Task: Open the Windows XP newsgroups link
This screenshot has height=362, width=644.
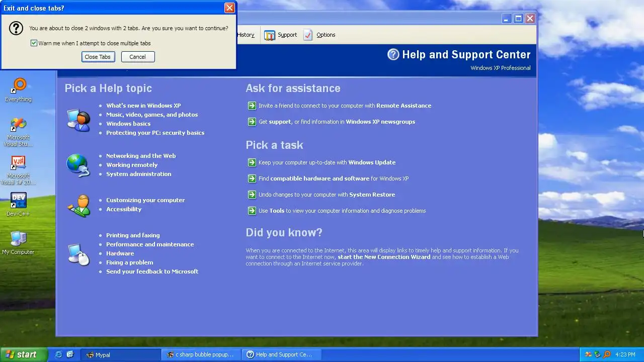Action: point(380,122)
